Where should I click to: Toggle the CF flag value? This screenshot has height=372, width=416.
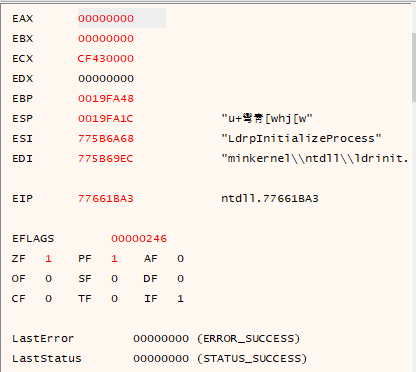[x=48, y=298]
